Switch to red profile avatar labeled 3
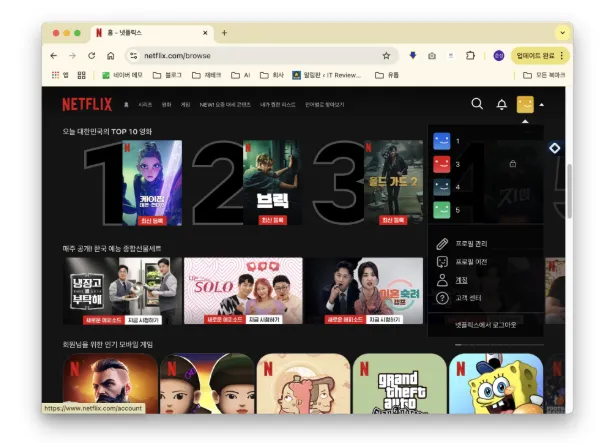Screen dimensions: 600x443 pos(442,164)
